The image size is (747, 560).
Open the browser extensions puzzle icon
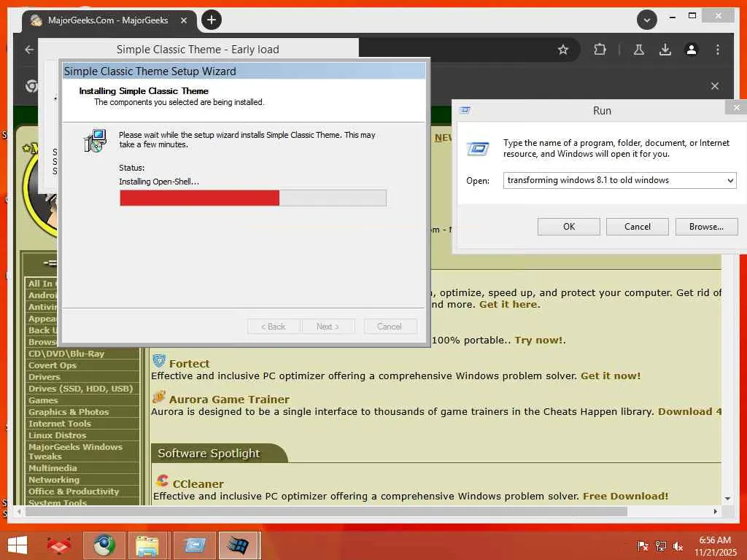pyautogui.click(x=600, y=50)
